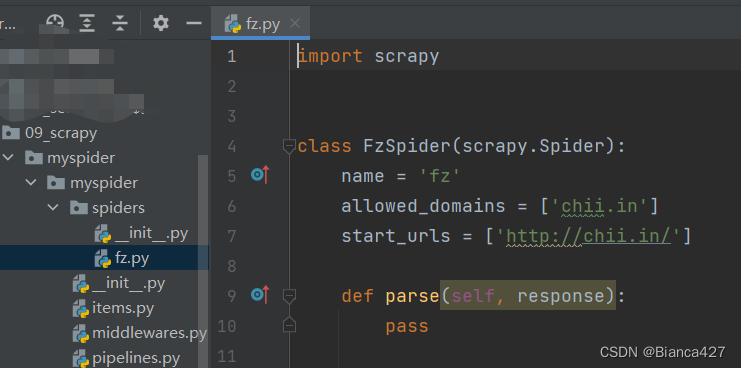Fold the FzSpider class at line 4
The width and height of the screenshot is (741, 368).
pyautogui.click(x=289, y=146)
